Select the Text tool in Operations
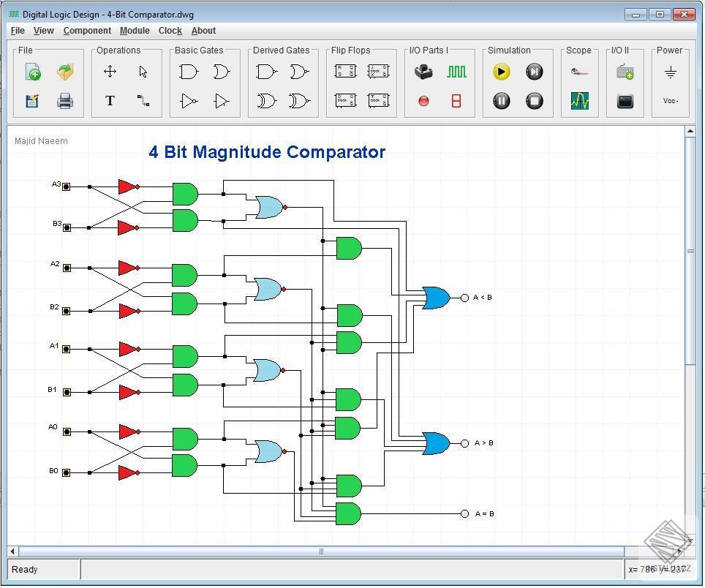Screen dimensions: 705x588 click(x=110, y=100)
